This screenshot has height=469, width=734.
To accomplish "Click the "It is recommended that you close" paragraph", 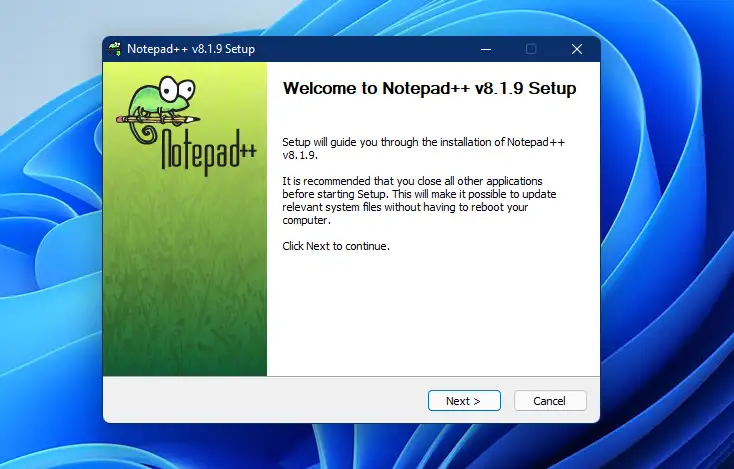I will point(419,200).
